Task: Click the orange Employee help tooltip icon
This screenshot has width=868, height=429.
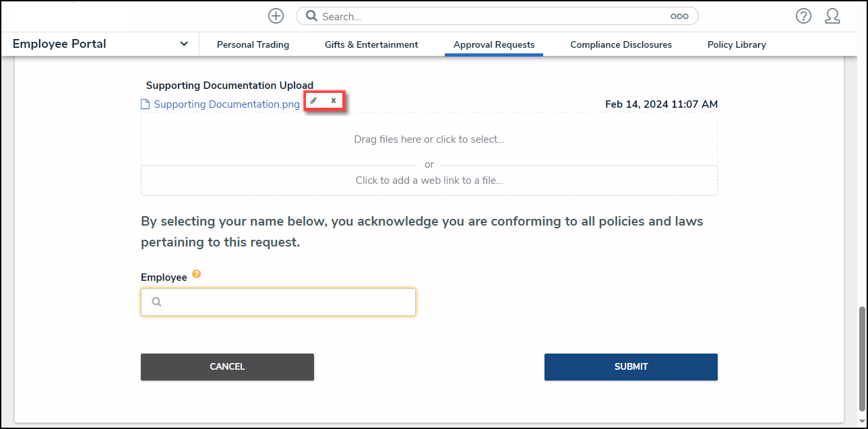Action: (196, 274)
